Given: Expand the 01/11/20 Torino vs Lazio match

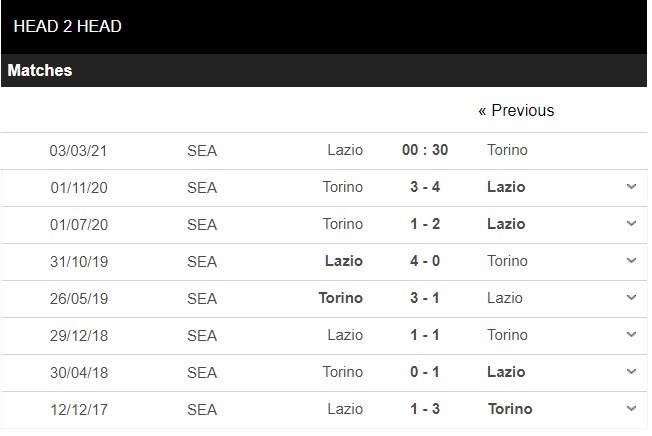Looking at the screenshot, I should pyautogui.click(x=631, y=187).
